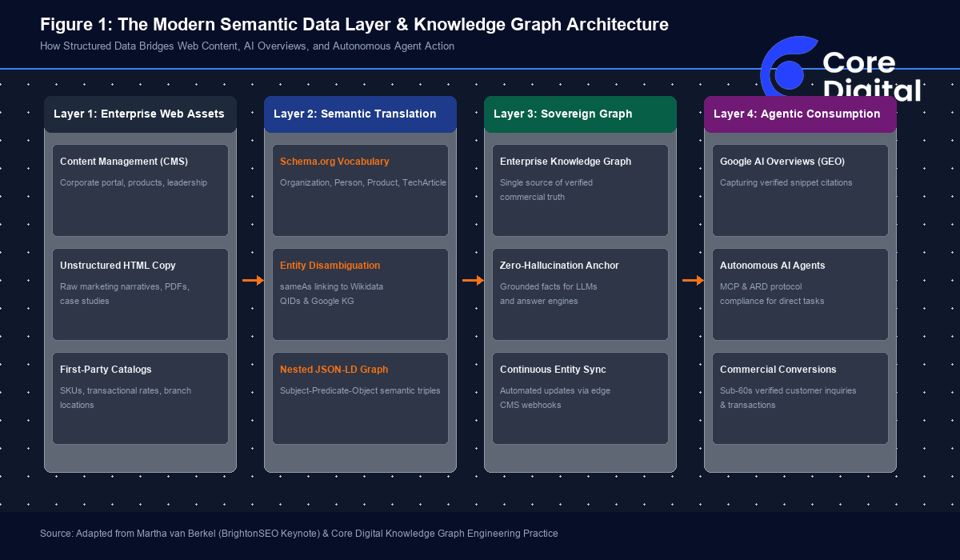Select the Layer 2: Semantic Translation header
The height and width of the screenshot is (560, 960).
point(360,114)
